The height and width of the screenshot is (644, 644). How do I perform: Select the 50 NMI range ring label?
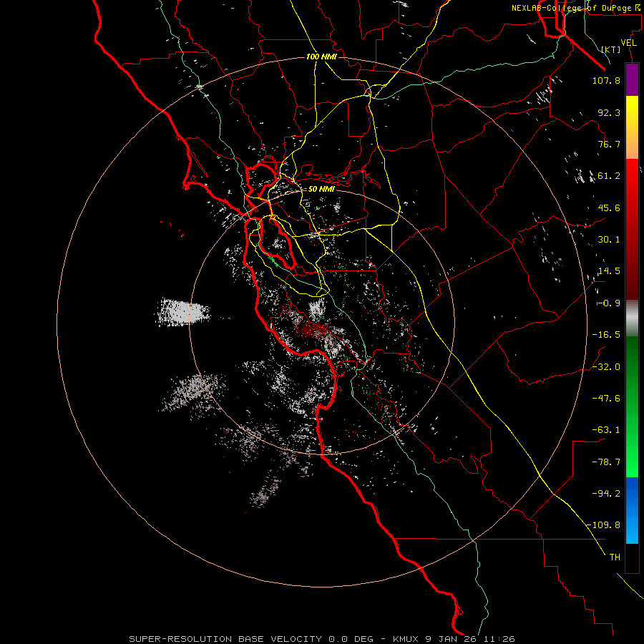tap(321, 189)
